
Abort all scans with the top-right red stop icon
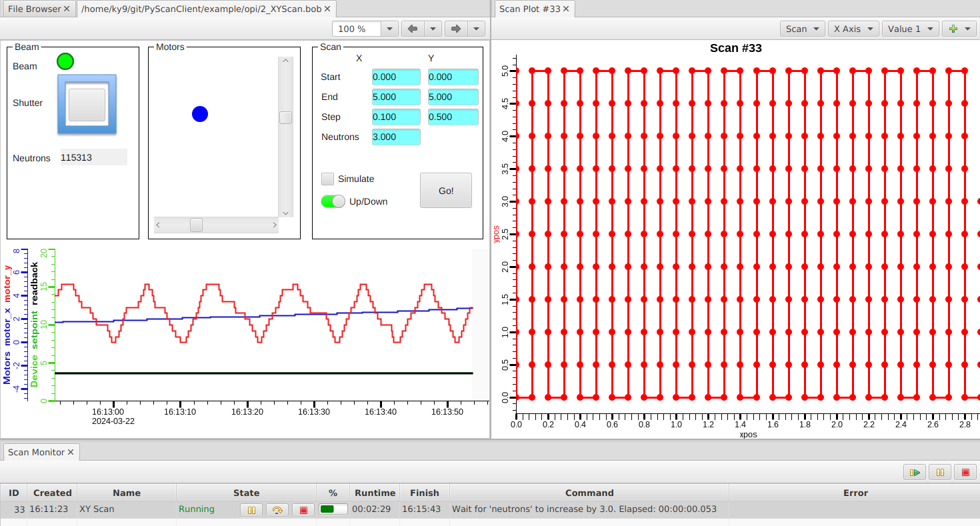[x=965, y=472]
